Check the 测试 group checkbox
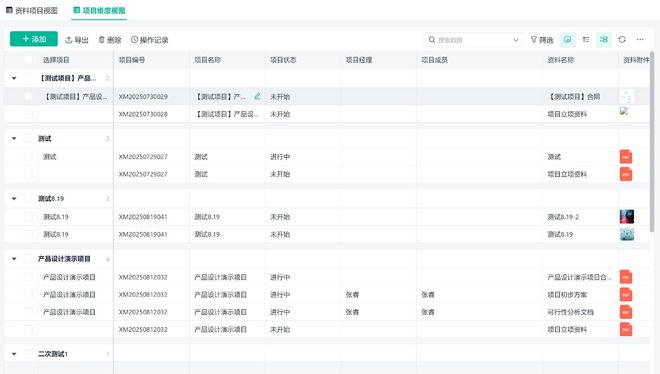This screenshot has width=660, height=374. pos(28,138)
